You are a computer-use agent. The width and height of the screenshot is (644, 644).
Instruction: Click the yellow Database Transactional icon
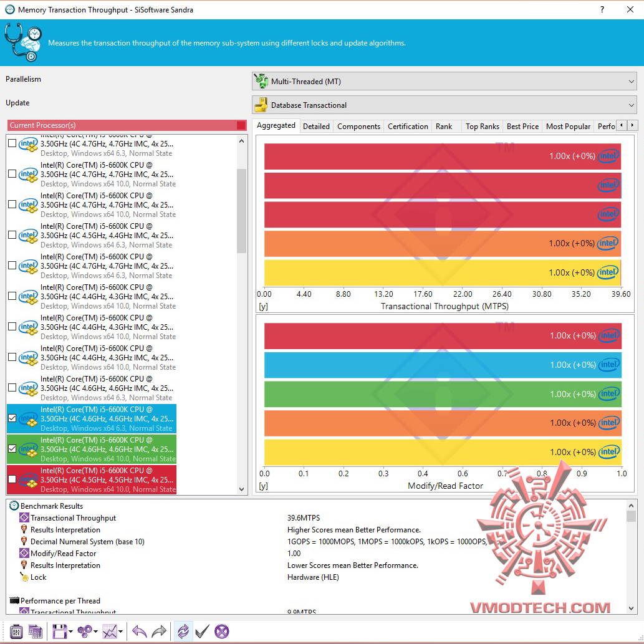(261, 105)
